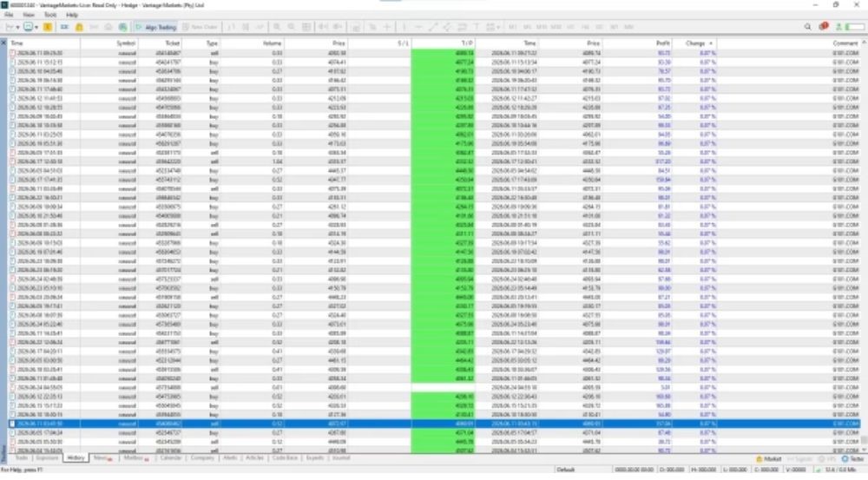Open the View menu

(29, 15)
